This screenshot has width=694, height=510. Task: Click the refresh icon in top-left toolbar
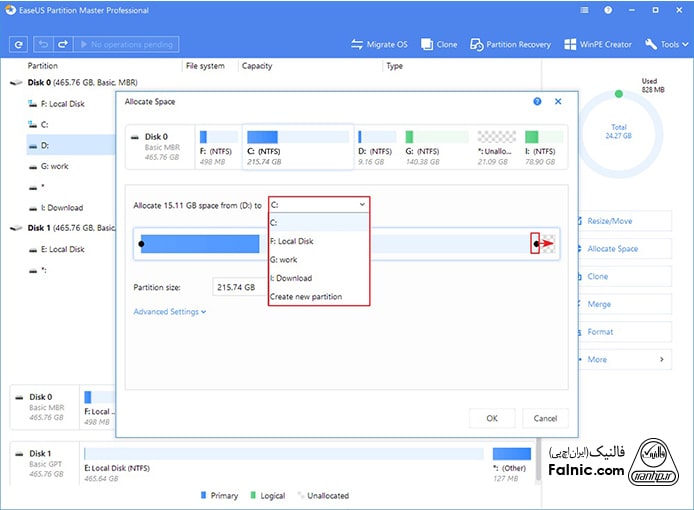pos(18,44)
